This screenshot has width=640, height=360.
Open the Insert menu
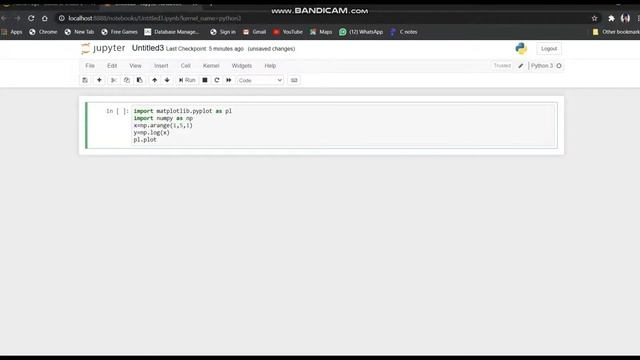[x=161, y=66]
